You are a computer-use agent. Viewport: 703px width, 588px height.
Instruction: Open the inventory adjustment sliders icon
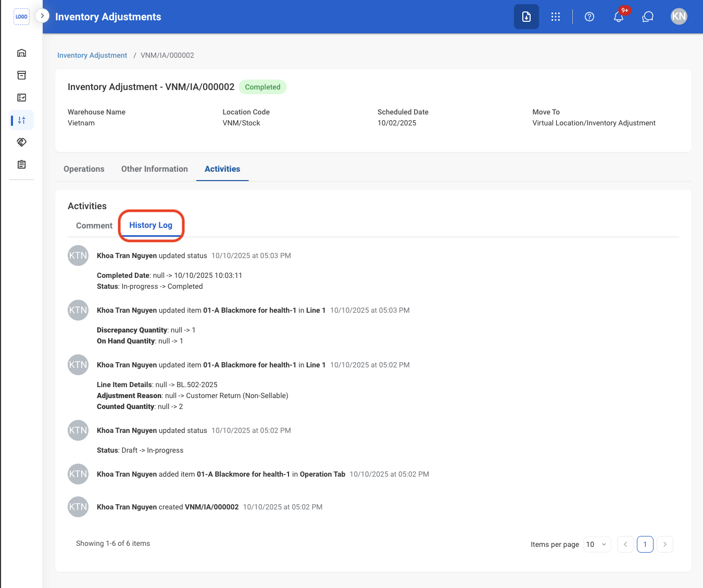21,120
